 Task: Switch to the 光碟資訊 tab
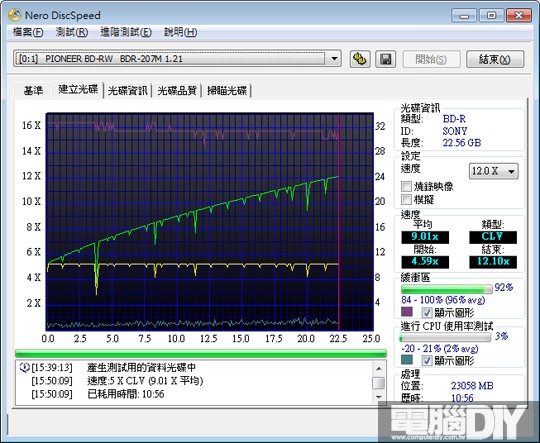coord(128,91)
